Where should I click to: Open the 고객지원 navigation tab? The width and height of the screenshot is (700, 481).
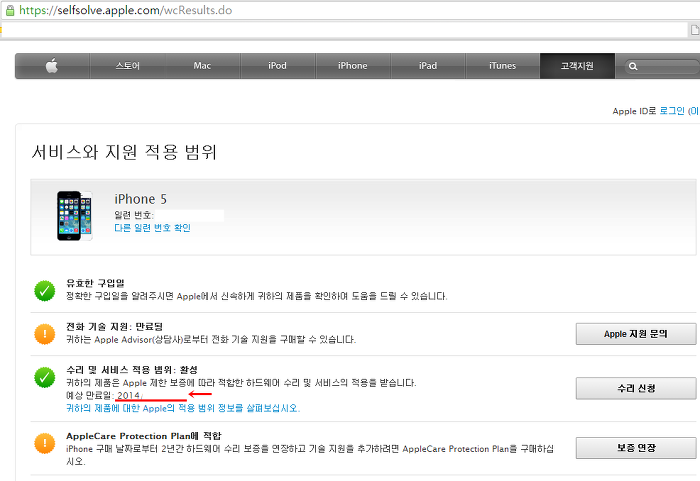coord(577,66)
